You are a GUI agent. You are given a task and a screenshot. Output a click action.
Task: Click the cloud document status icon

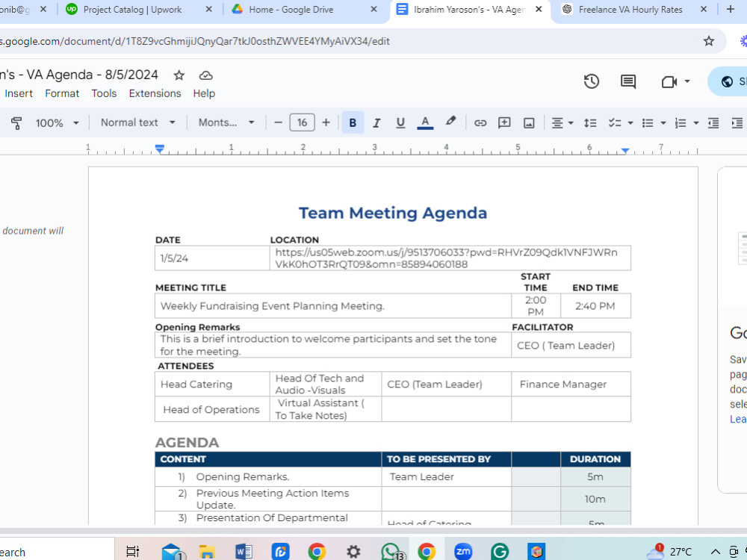(205, 75)
